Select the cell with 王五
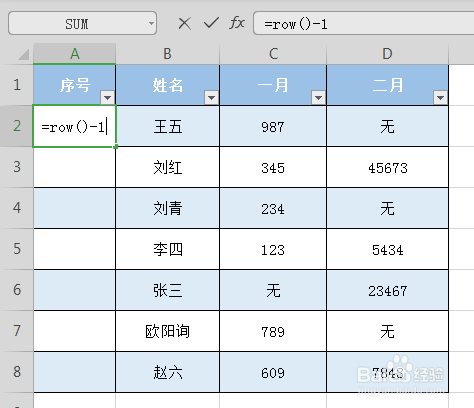Screen dimensions: 474x408 168,126
